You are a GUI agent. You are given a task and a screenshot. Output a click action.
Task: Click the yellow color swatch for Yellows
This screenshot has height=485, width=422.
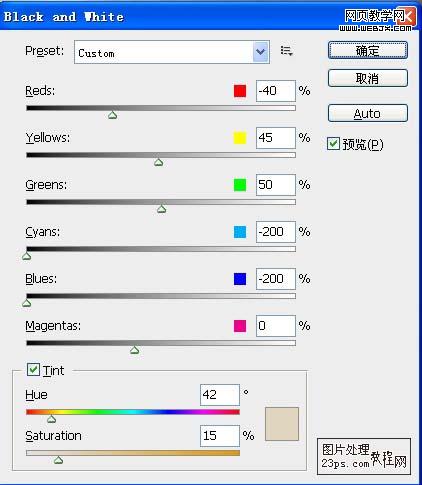(x=240, y=138)
